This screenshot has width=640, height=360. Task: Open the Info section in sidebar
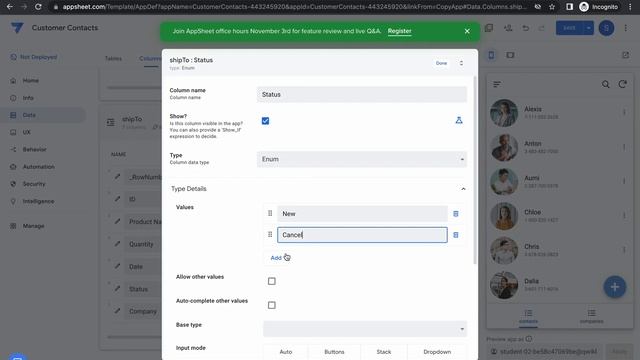(28, 98)
